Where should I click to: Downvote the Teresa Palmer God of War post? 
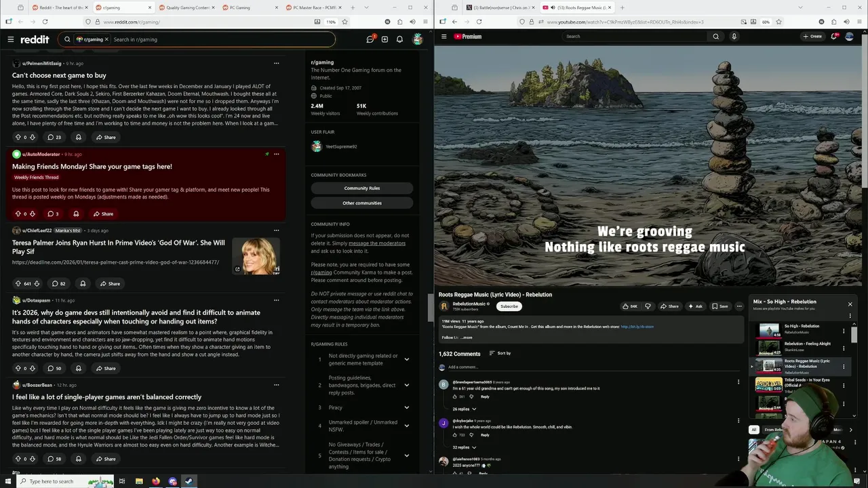click(x=37, y=283)
